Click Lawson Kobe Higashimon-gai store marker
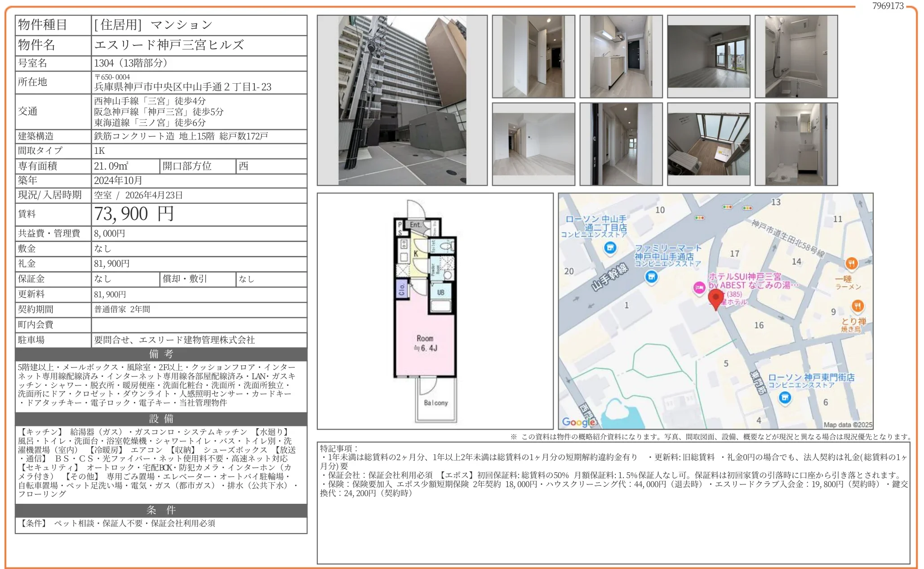Viewport: 924px width, 569px height. coord(785,397)
